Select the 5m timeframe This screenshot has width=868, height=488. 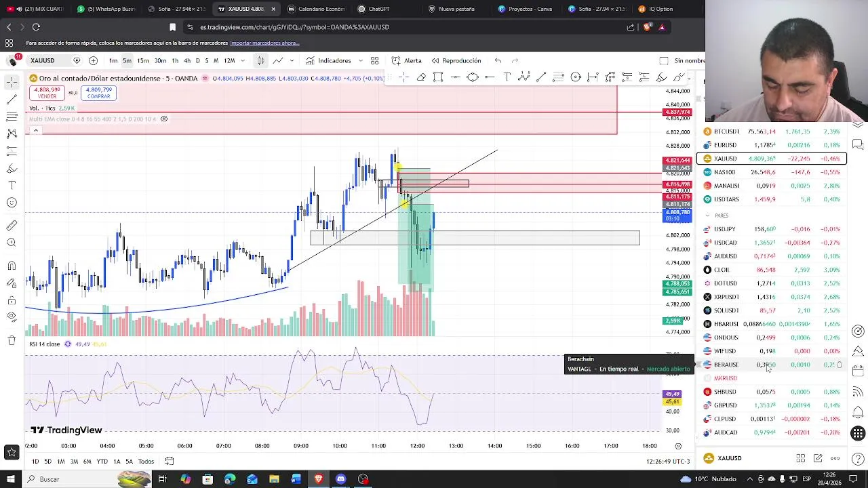point(127,61)
